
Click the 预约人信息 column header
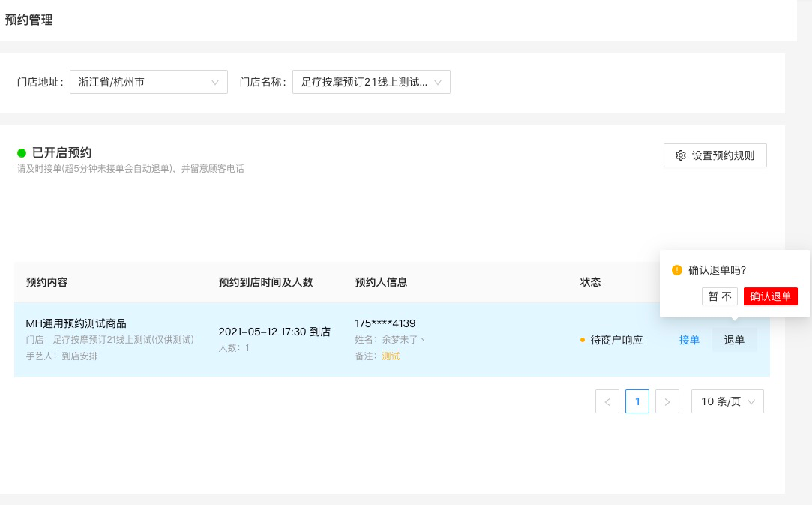[x=381, y=282]
